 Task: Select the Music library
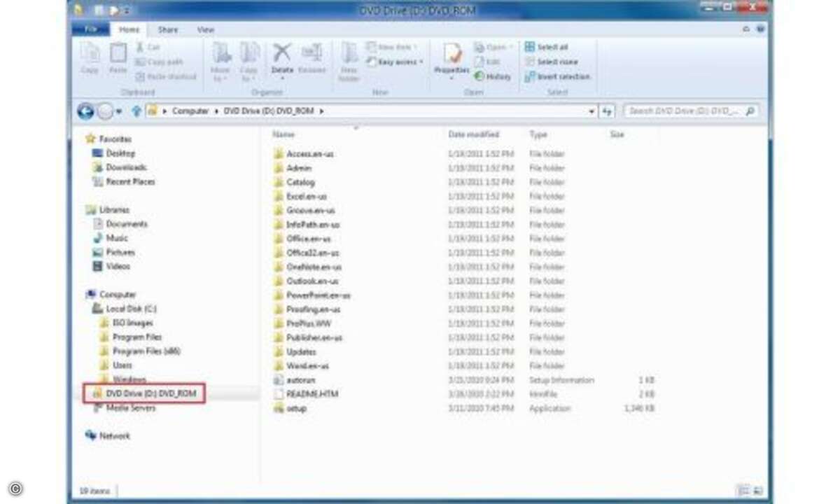click(111, 238)
